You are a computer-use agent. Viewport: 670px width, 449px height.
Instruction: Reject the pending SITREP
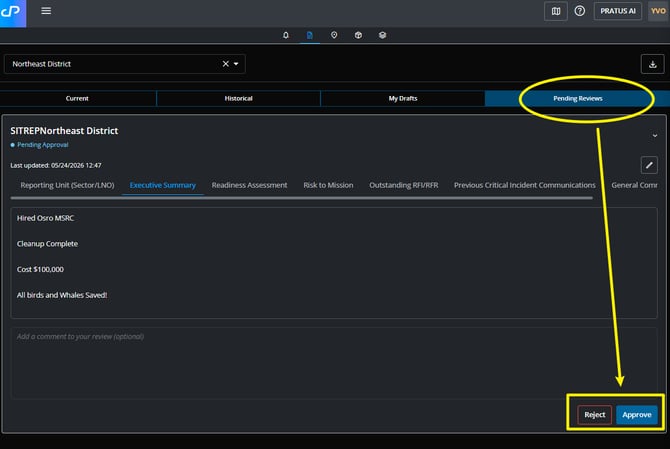[594, 414]
